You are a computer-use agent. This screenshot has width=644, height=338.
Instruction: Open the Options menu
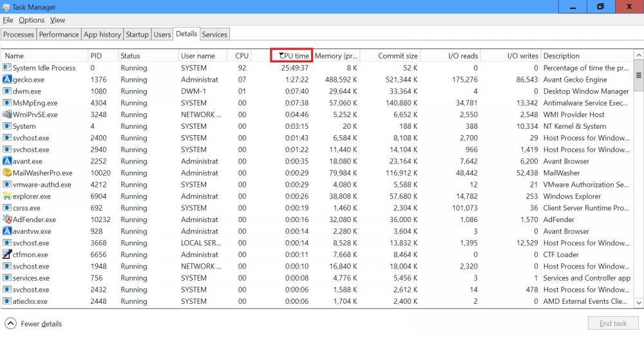[x=32, y=20]
